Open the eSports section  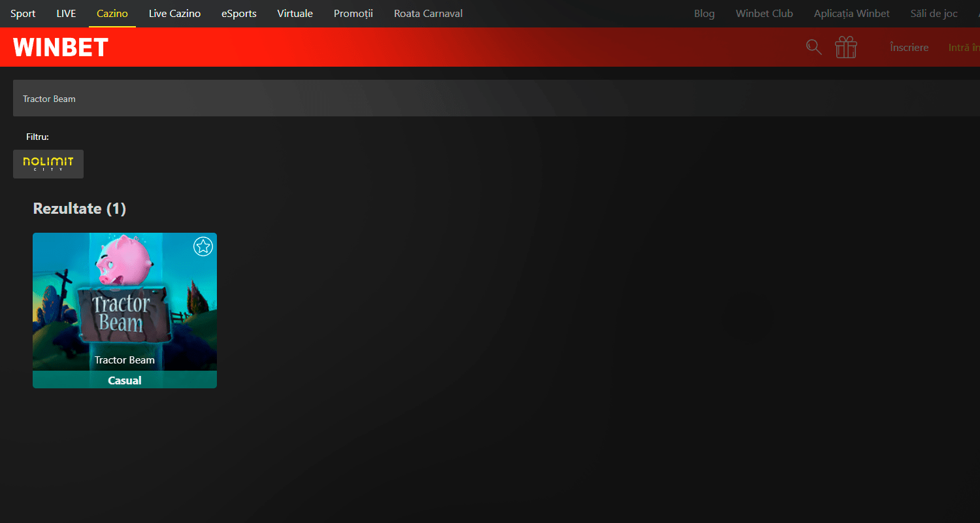coord(238,13)
